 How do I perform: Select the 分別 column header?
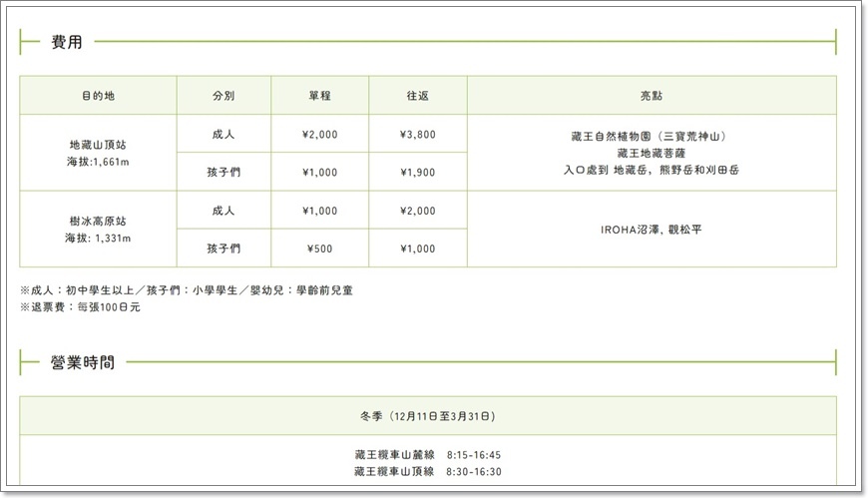(x=223, y=96)
